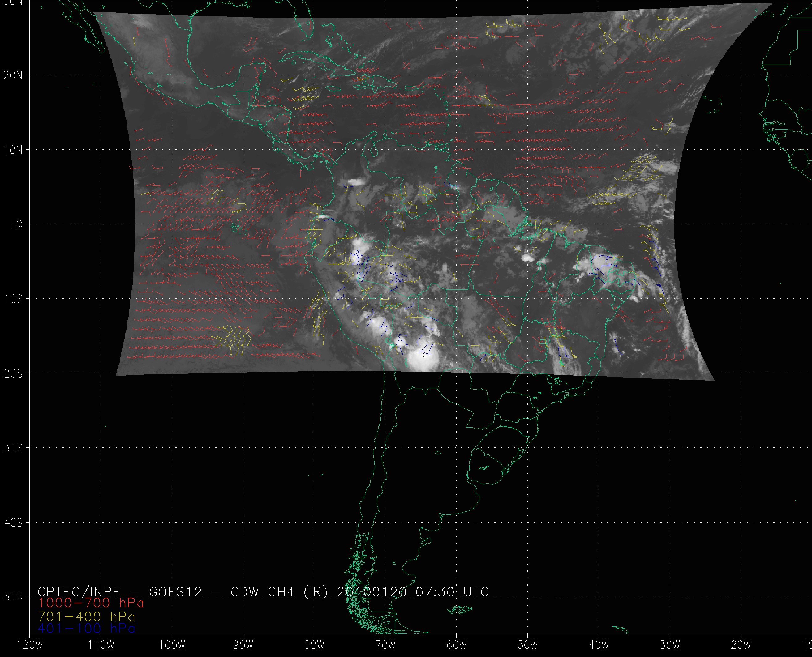Click the CPTEC/INPE GOES12 title text
812x657 pixels.
tap(120, 591)
